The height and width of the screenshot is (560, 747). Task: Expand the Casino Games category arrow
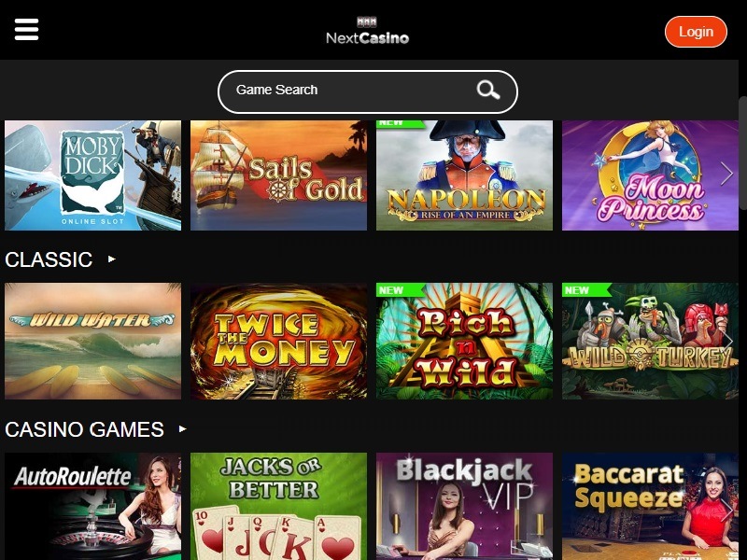[x=182, y=429]
